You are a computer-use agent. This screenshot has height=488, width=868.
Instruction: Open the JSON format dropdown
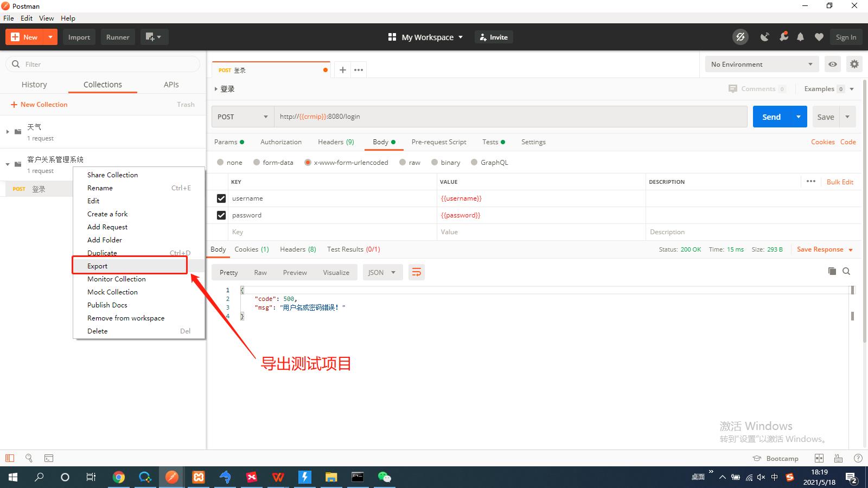(x=382, y=272)
